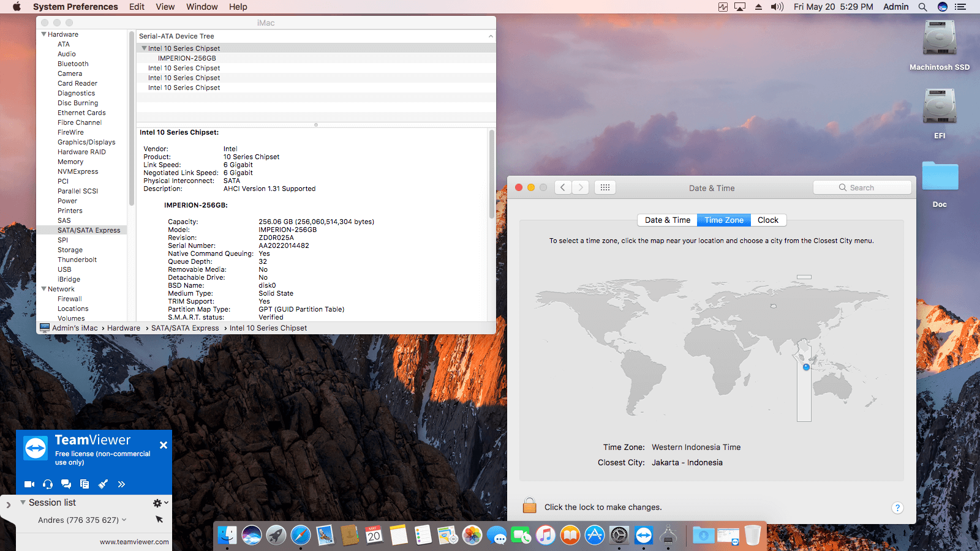Image resolution: width=980 pixels, height=551 pixels.
Task: Open TeamViewer chat bubbles
Action: coord(66,484)
